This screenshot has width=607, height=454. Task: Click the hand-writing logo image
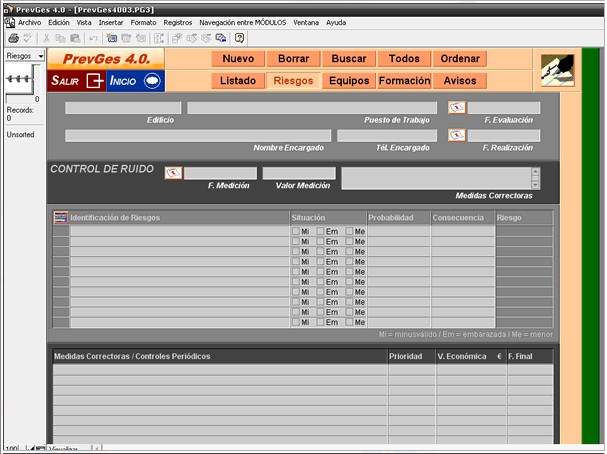557,70
